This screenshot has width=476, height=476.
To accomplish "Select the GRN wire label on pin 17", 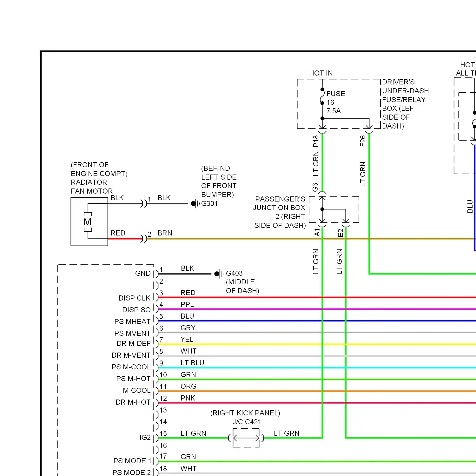I will [188, 457].
